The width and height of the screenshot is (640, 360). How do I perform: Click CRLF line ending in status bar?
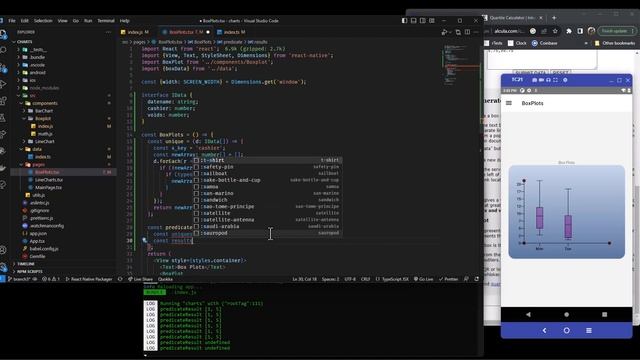(x=365, y=279)
